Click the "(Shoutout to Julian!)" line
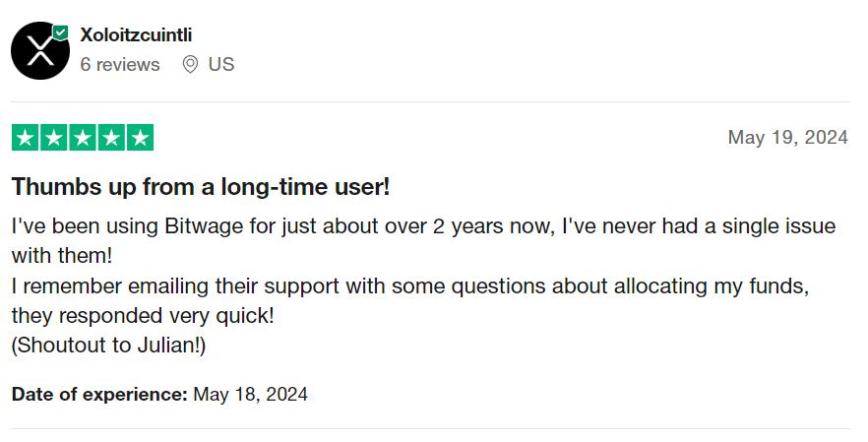 click(109, 346)
